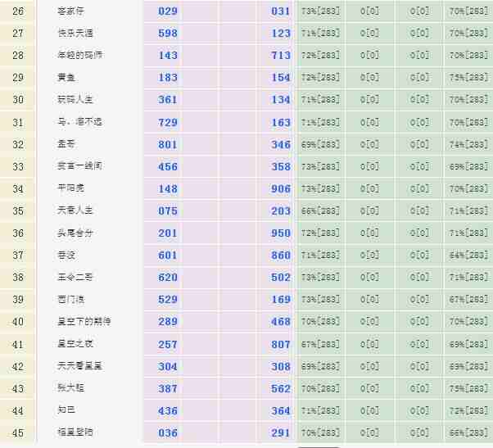The image size is (493, 448).
Task: Open the 134 link in row 30
Action: (x=281, y=100)
